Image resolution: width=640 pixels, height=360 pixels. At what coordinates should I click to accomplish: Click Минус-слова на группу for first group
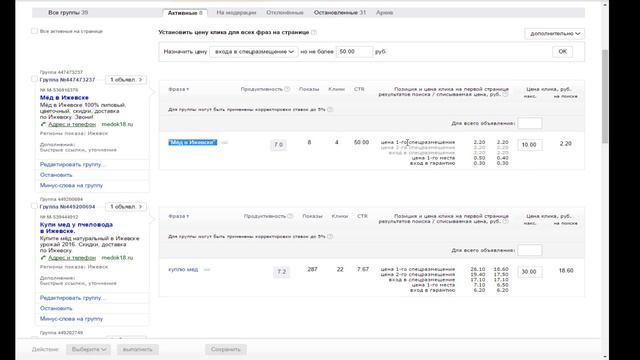click(71, 185)
